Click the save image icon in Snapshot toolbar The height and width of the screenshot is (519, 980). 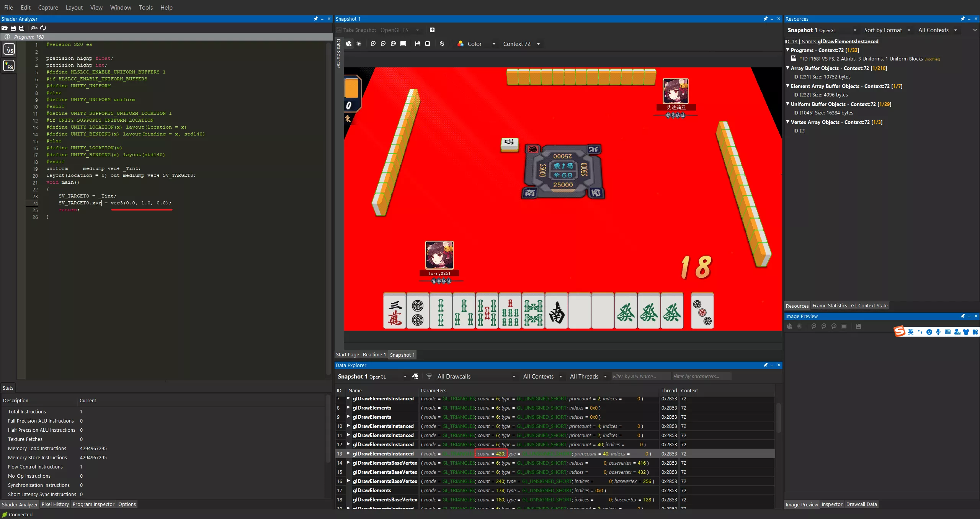(x=418, y=44)
